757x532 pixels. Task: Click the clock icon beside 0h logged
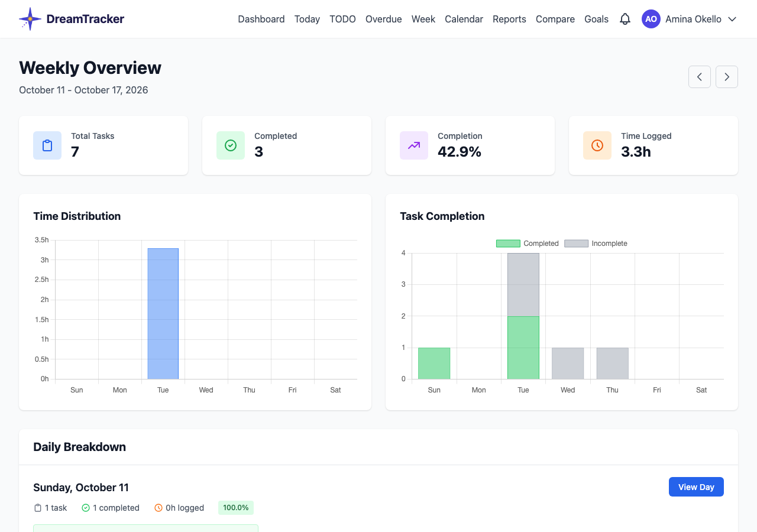click(158, 508)
